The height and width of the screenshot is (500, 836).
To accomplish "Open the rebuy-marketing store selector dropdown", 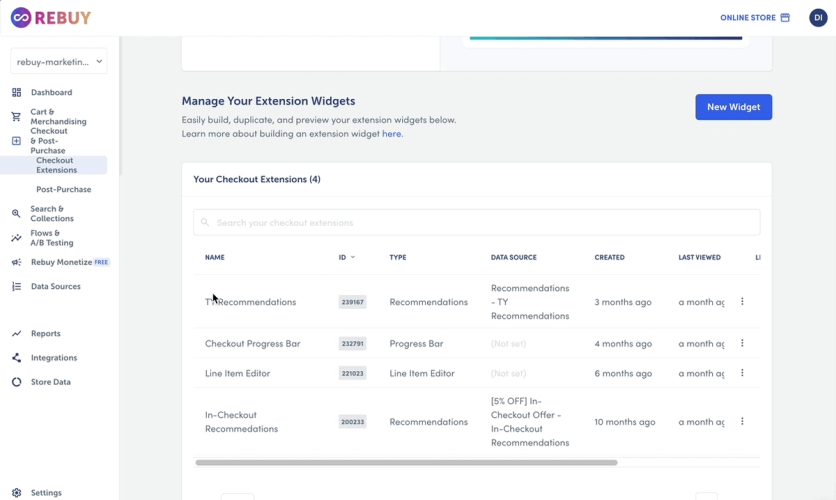I will (x=59, y=62).
